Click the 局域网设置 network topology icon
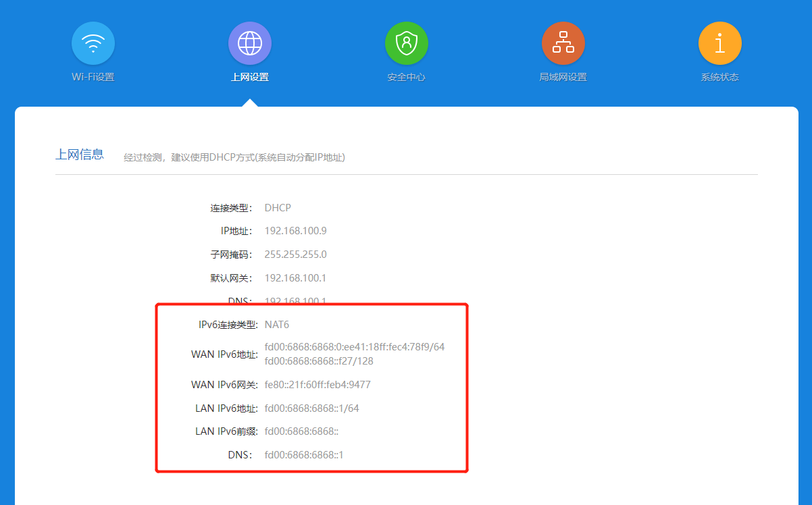 pyautogui.click(x=563, y=43)
